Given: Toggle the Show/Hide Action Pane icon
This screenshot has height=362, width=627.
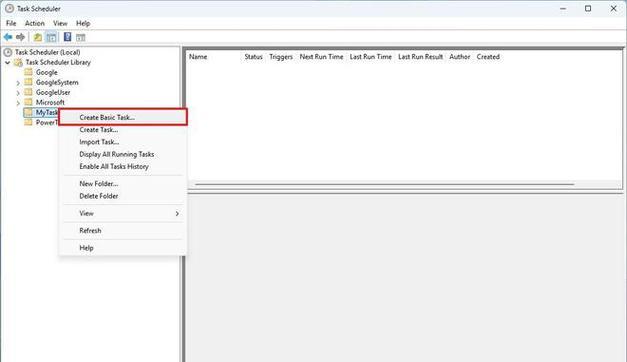Looking at the screenshot, I should tap(80, 38).
